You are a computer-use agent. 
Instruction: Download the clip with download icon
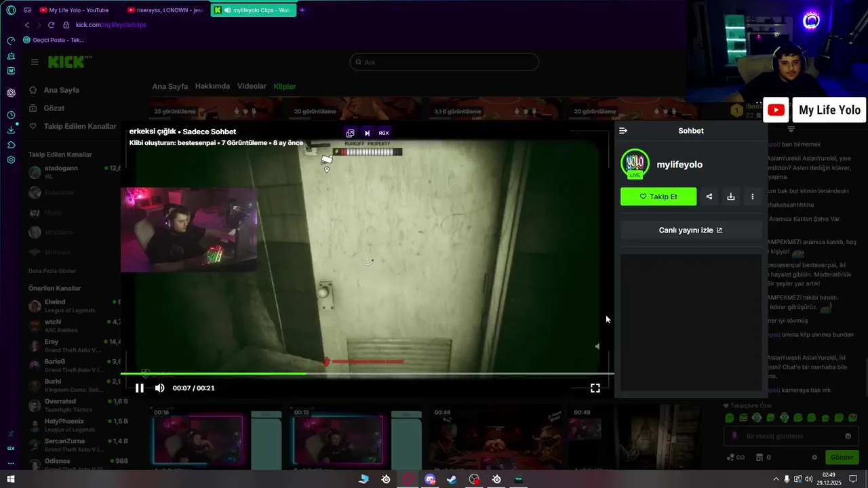pyautogui.click(x=731, y=197)
